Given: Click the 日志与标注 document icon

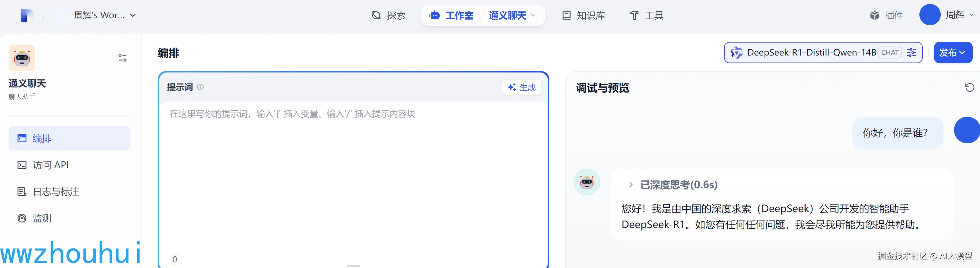Looking at the screenshot, I should (22, 192).
